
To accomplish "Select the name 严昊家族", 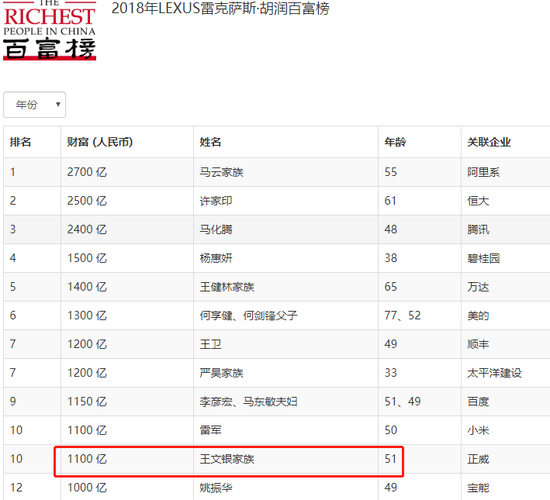I will [221, 373].
